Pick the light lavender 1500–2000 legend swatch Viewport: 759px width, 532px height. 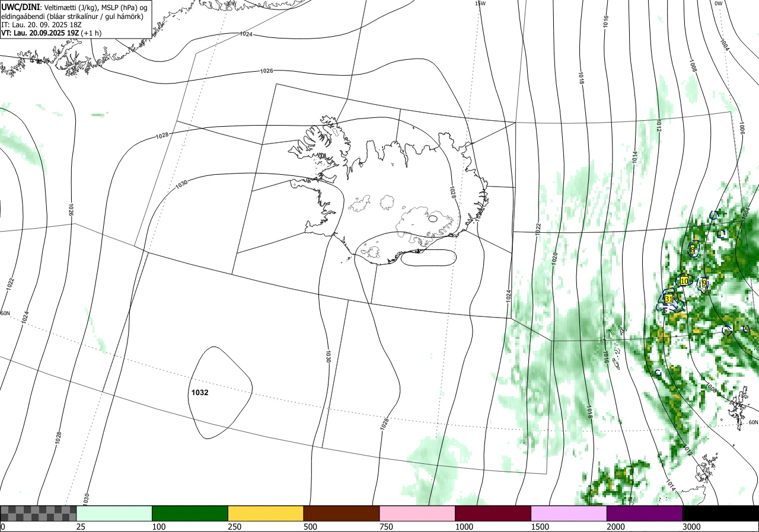(569, 513)
